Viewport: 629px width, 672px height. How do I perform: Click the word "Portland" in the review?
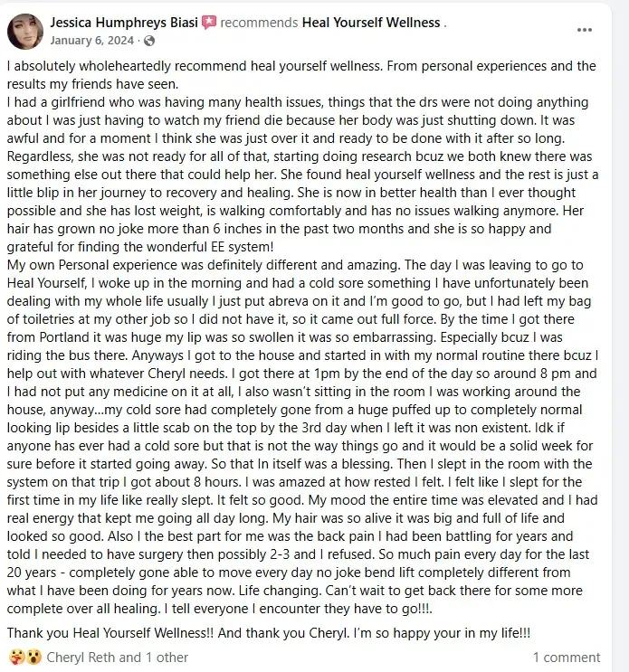64,337
